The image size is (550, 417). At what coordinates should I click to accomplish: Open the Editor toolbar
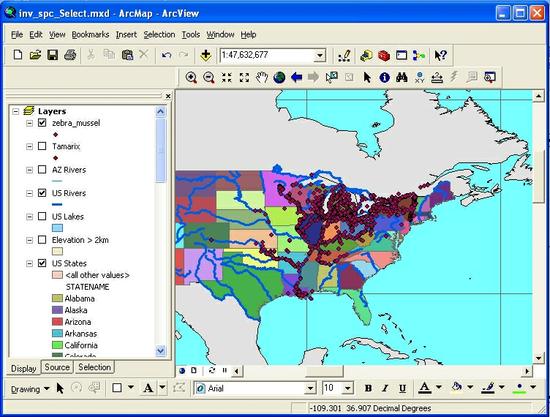click(344, 56)
